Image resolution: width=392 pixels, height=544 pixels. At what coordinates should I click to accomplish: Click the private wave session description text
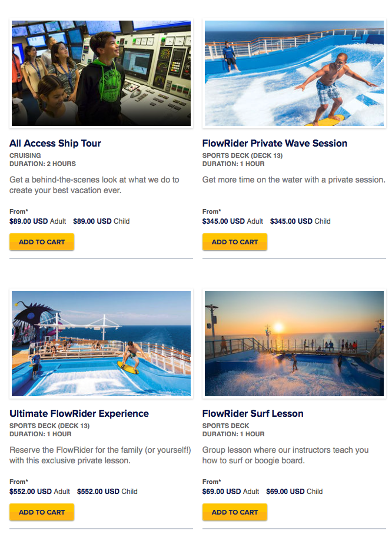(294, 180)
